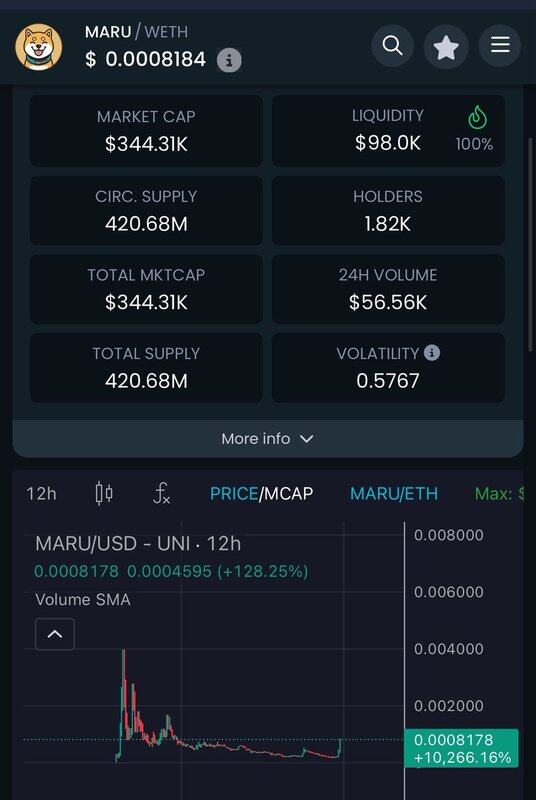
Task: Open the candlestick chart style icon
Action: point(104,493)
